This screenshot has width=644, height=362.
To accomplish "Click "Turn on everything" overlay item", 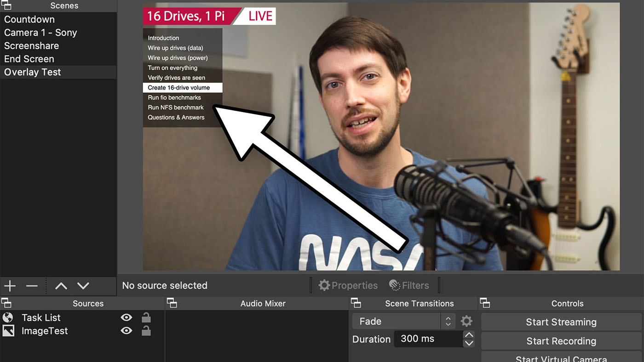I will 172,68.
